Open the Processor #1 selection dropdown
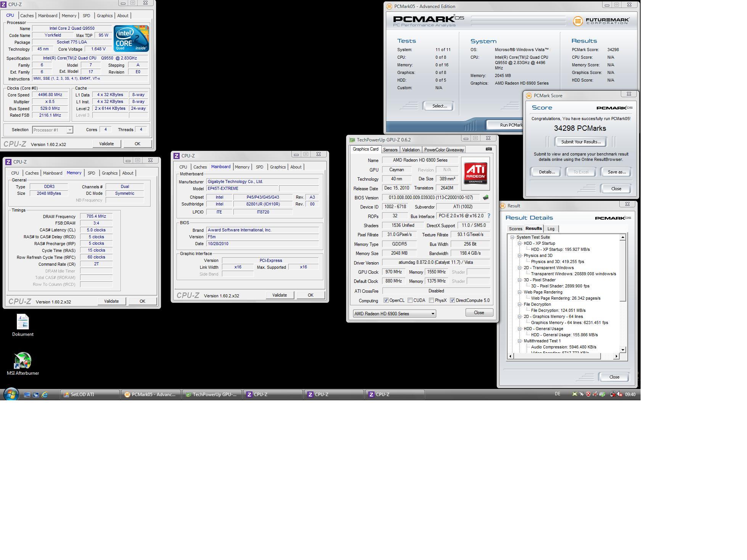 pos(53,130)
